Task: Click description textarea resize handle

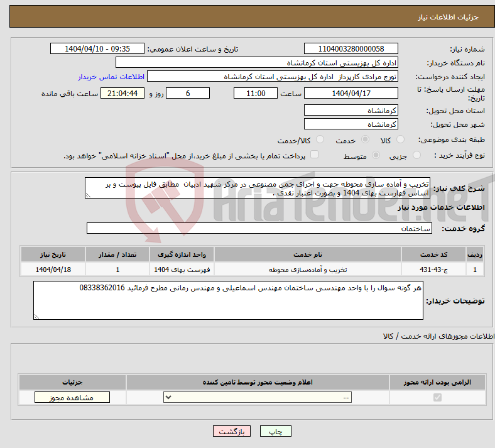Action: [x=88, y=195]
